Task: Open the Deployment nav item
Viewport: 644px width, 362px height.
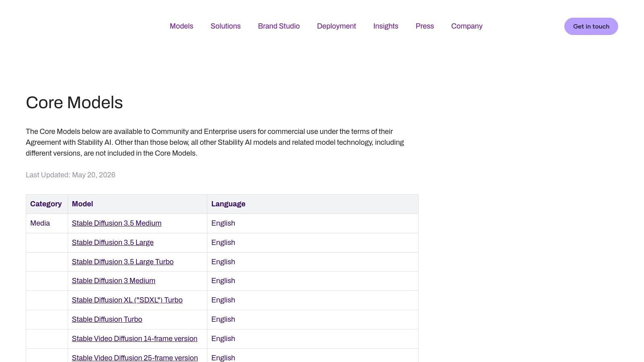Action: click(x=336, y=26)
